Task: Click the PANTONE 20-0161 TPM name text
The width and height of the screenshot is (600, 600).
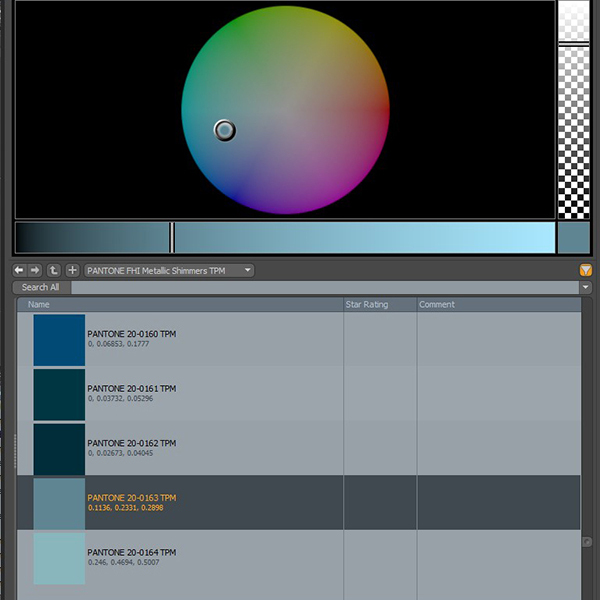Action: coord(132,389)
